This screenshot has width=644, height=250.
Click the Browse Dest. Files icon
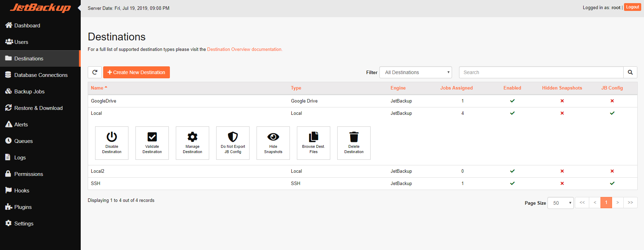pyautogui.click(x=313, y=137)
